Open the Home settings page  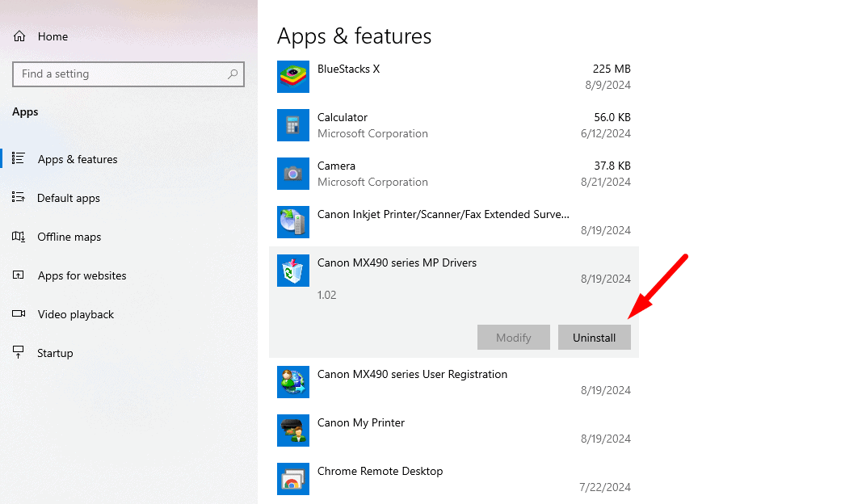(53, 36)
